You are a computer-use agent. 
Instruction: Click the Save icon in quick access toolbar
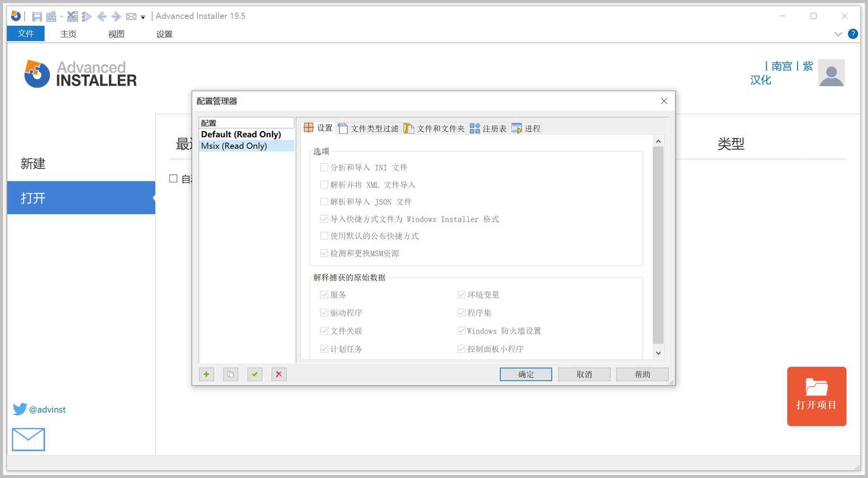(37, 17)
